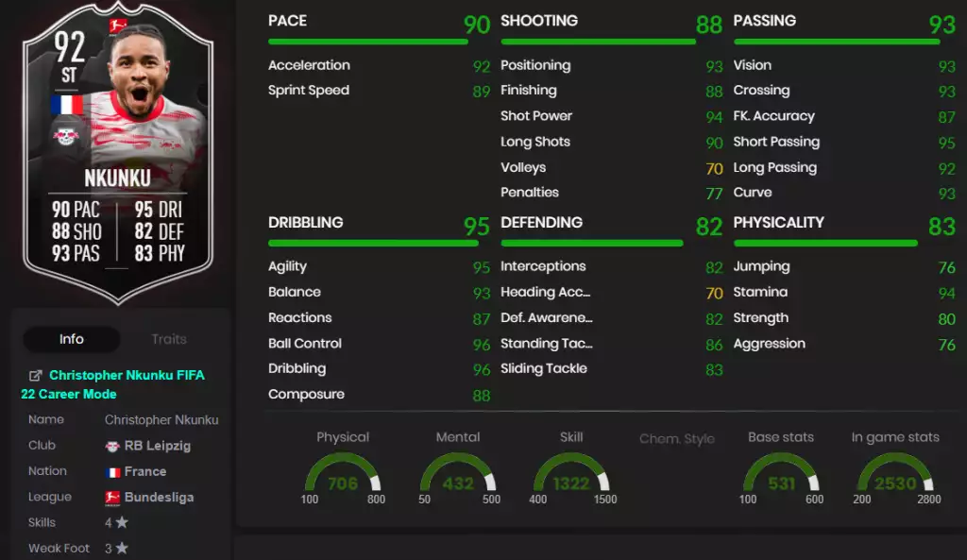Image resolution: width=967 pixels, height=560 pixels.
Task: Open the Bundesliga league link
Action: pyautogui.click(x=159, y=497)
